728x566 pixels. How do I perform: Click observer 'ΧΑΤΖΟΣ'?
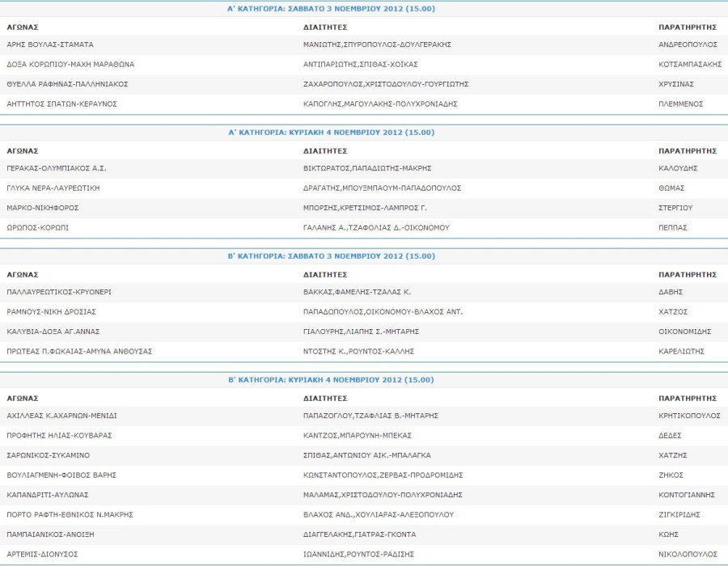coord(673,312)
